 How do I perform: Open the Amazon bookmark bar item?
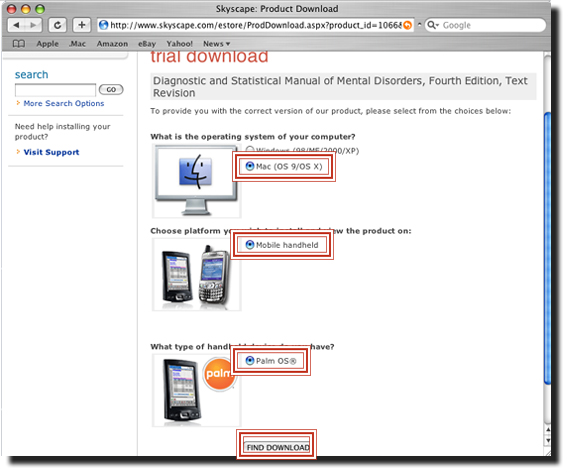112,44
